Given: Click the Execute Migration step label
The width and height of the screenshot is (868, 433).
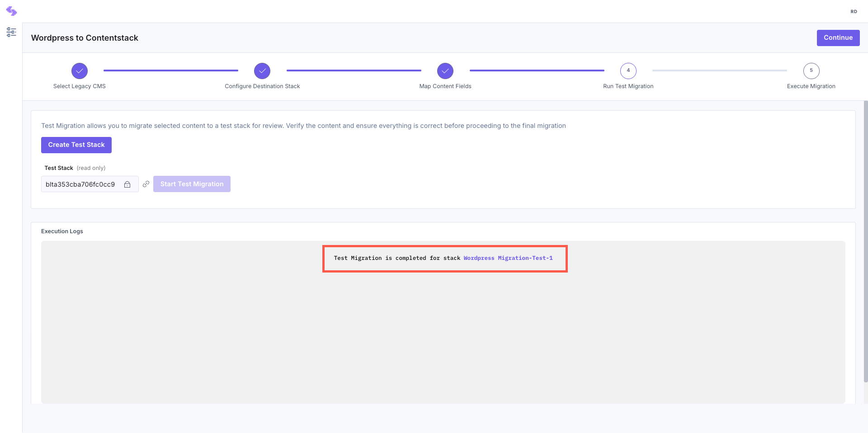Looking at the screenshot, I should [x=811, y=86].
